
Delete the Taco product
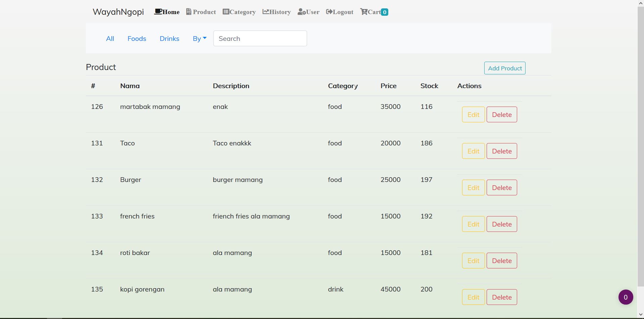502,151
